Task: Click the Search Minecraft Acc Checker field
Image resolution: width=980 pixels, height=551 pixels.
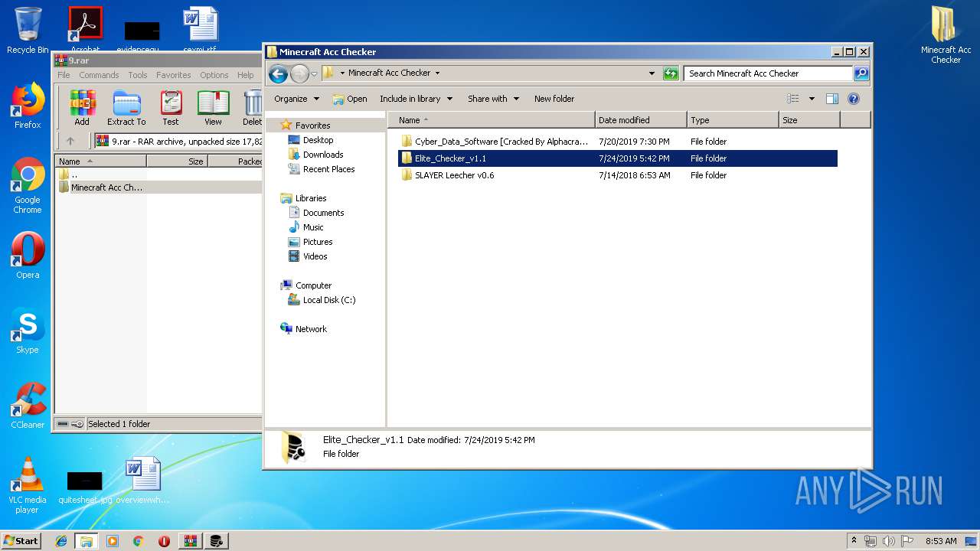Action: point(768,73)
